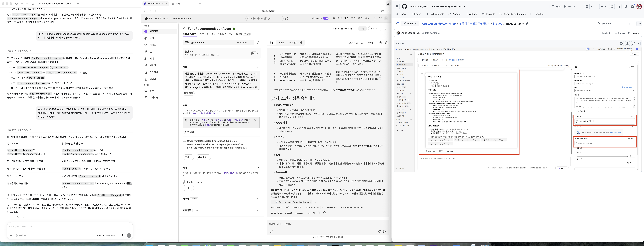Enable the 음성 모드 toggle
644x246 pixels.
coord(254,53)
